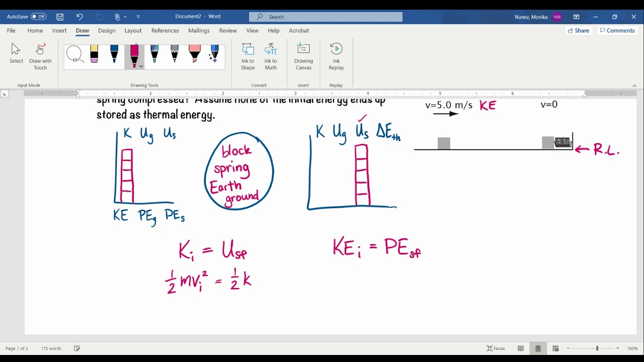Toggle the AutoSave switch
Viewport: 644px width, 362px height.
pos(39,17)
